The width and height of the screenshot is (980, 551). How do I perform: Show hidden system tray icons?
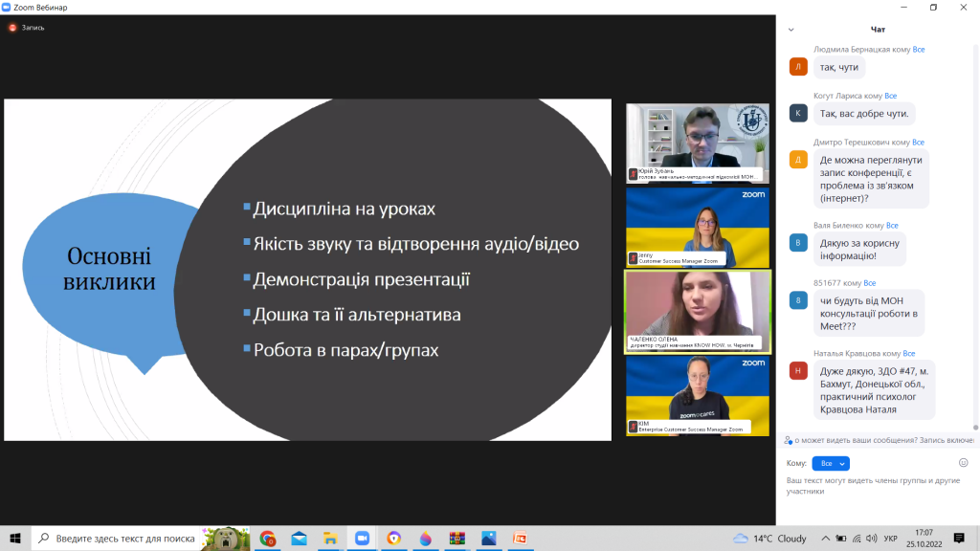click(x=824, y=539)
